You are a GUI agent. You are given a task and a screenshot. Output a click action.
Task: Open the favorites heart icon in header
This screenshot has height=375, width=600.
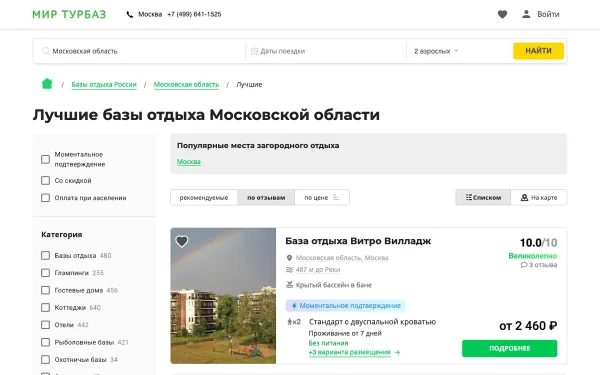(502, 15)
